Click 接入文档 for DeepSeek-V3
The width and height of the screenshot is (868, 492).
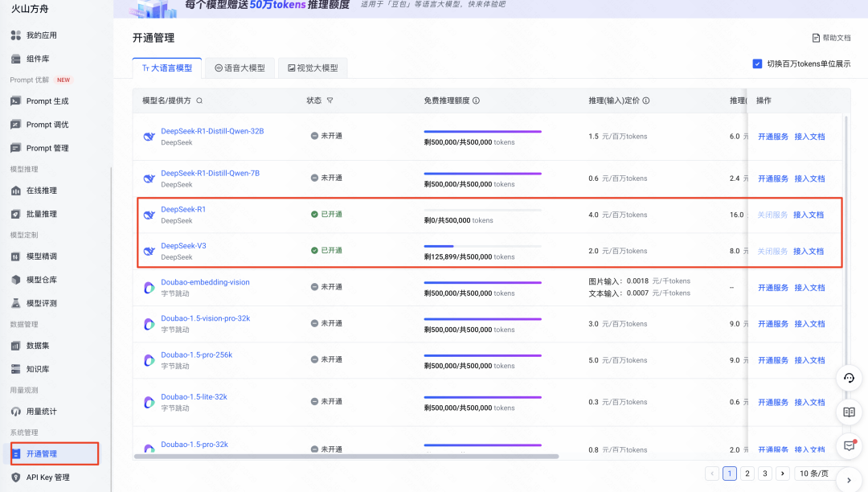[809, 252]
